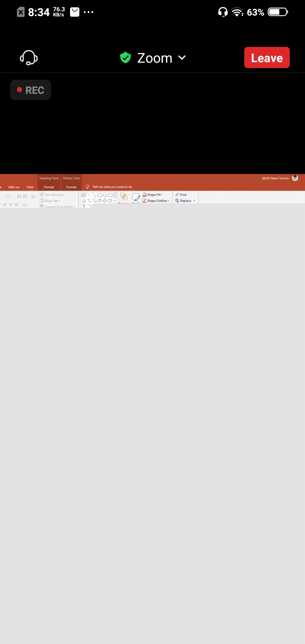Screen dimensions: 305x644
Task: Click the Justify paragraph alignment icon
Action: pos(16,205)
